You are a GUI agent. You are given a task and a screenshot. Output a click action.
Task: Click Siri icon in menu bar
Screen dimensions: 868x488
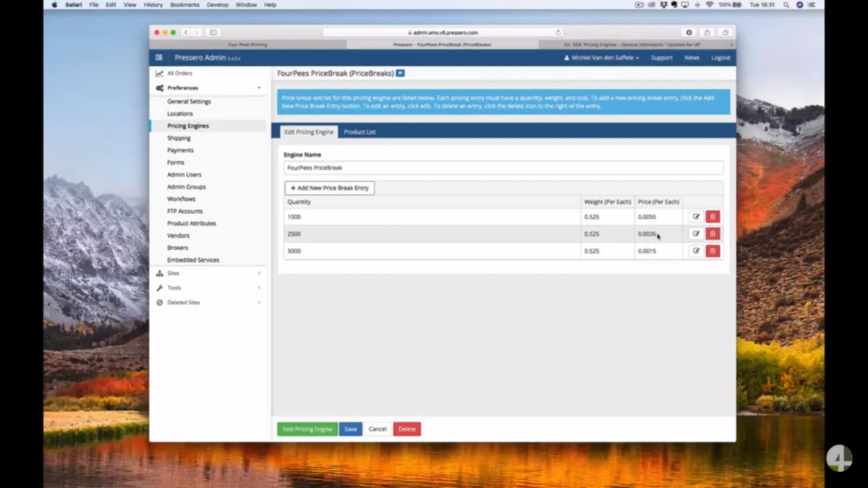coord(799,4)
